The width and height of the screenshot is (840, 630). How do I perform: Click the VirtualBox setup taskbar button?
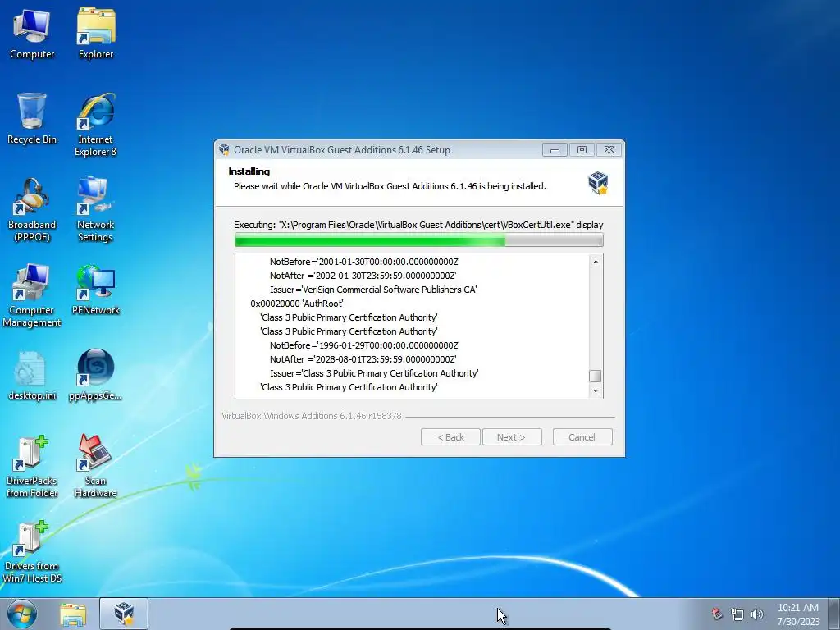(124, 614)
